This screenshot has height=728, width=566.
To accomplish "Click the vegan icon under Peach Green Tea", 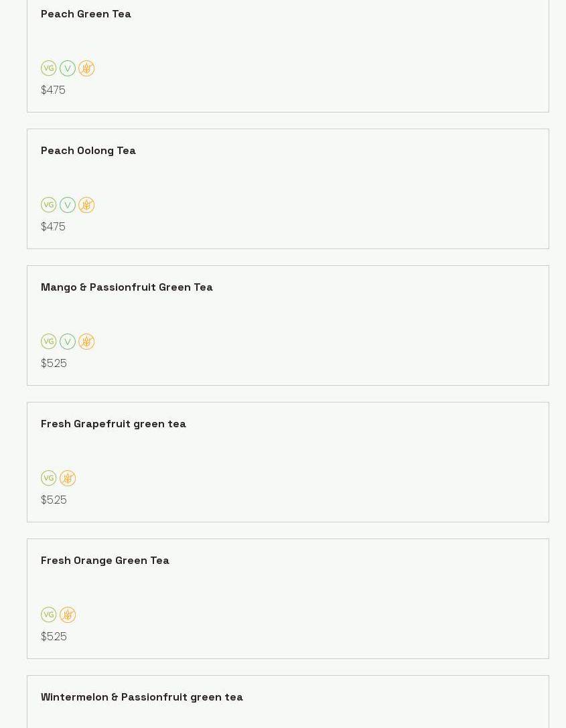I will (x=49, y=68).
